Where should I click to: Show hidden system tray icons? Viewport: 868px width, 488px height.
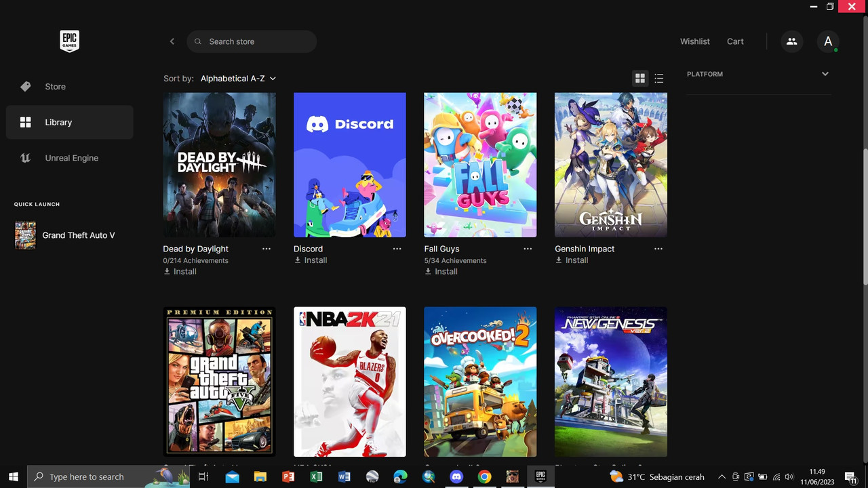722,476
